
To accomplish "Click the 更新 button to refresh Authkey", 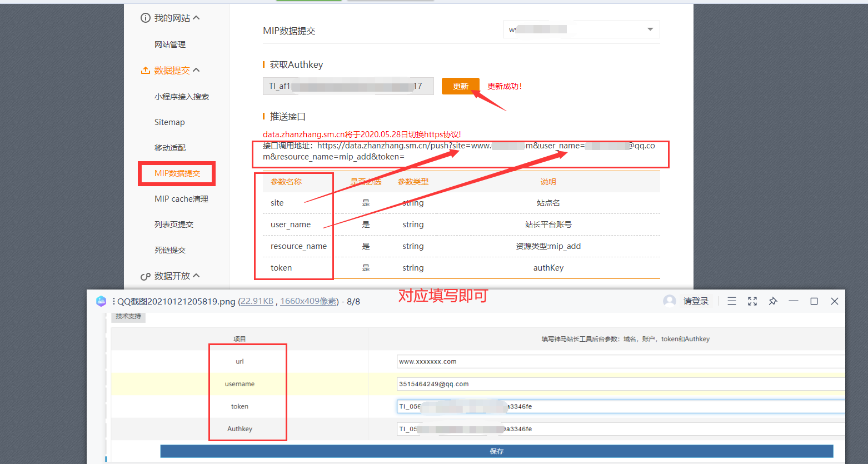I will (460, 86).
